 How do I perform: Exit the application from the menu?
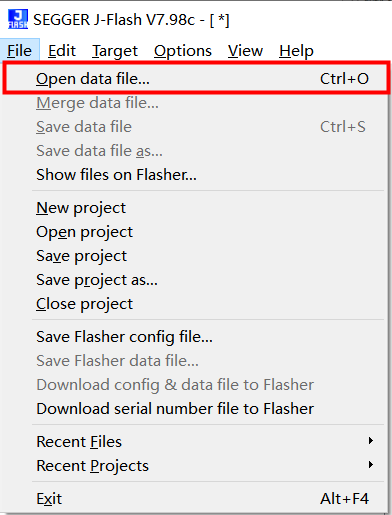pos(196,499)
